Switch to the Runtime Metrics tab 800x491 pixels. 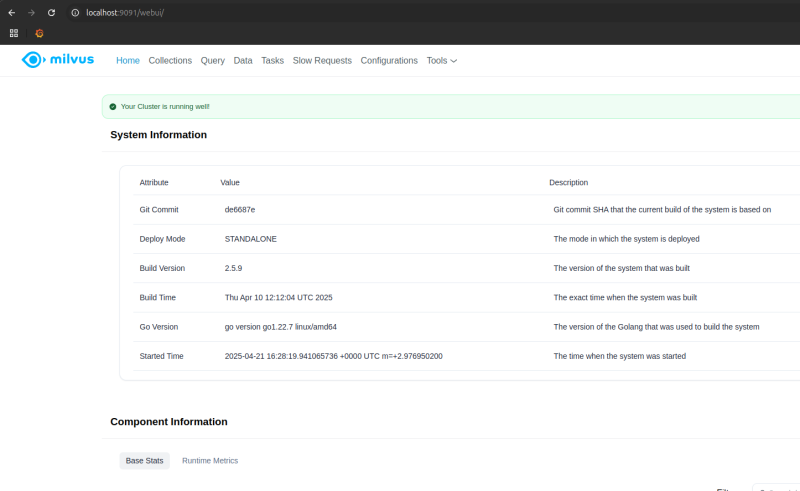[x=210, y=461]
